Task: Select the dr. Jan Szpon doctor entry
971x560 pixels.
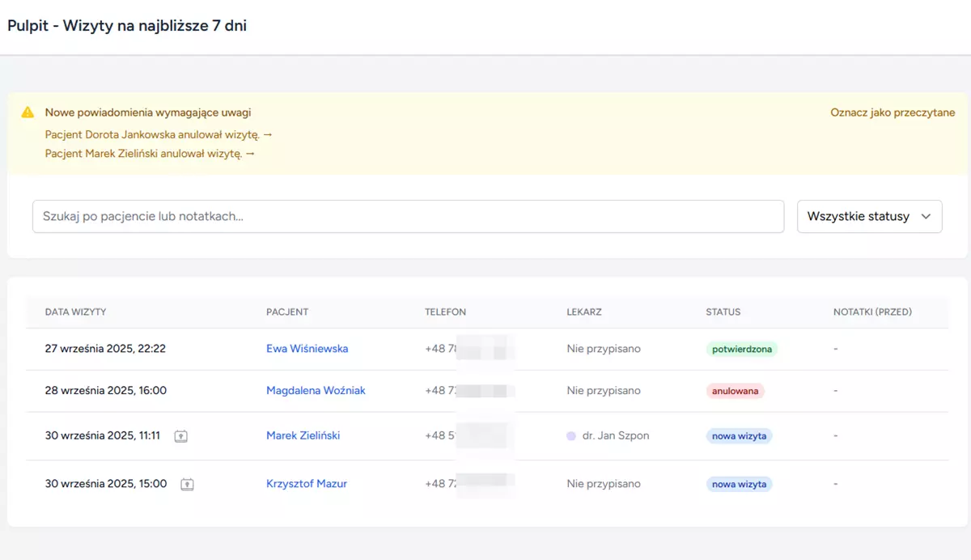Action: click(x=615, y=435)
